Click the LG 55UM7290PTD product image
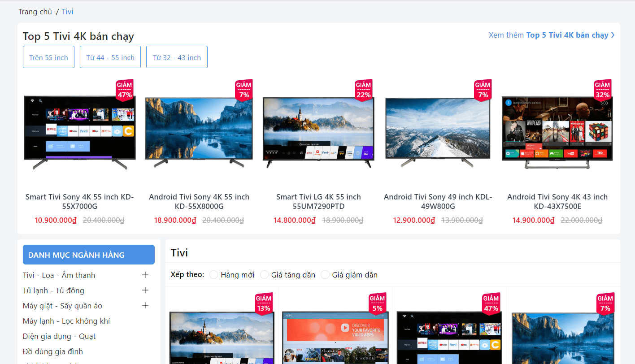The image size is (635, 364). click(318, 133)
